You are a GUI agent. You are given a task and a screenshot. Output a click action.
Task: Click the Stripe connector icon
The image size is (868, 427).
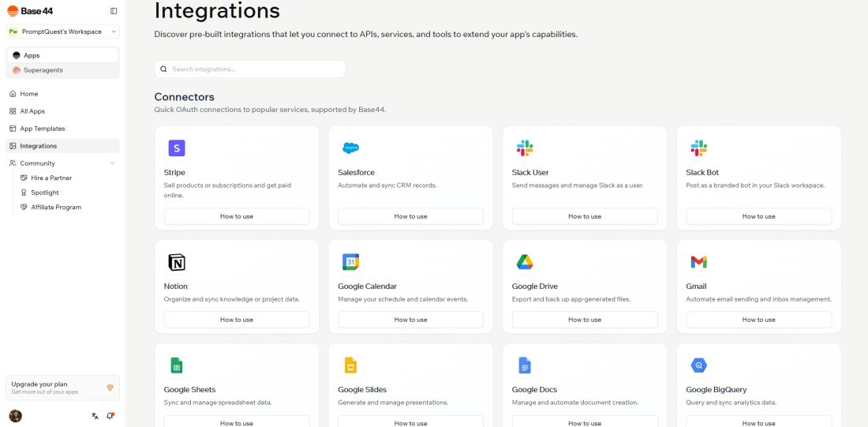tap(176, 148)
